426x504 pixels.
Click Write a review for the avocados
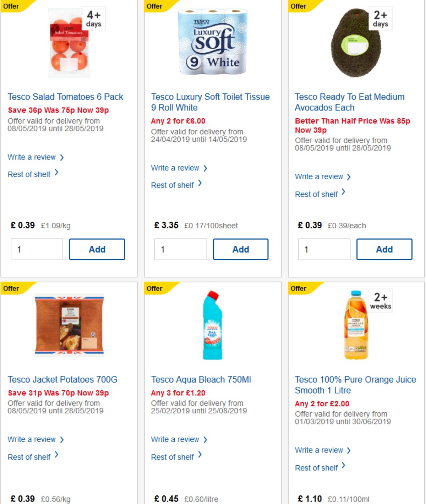(319, 177)
